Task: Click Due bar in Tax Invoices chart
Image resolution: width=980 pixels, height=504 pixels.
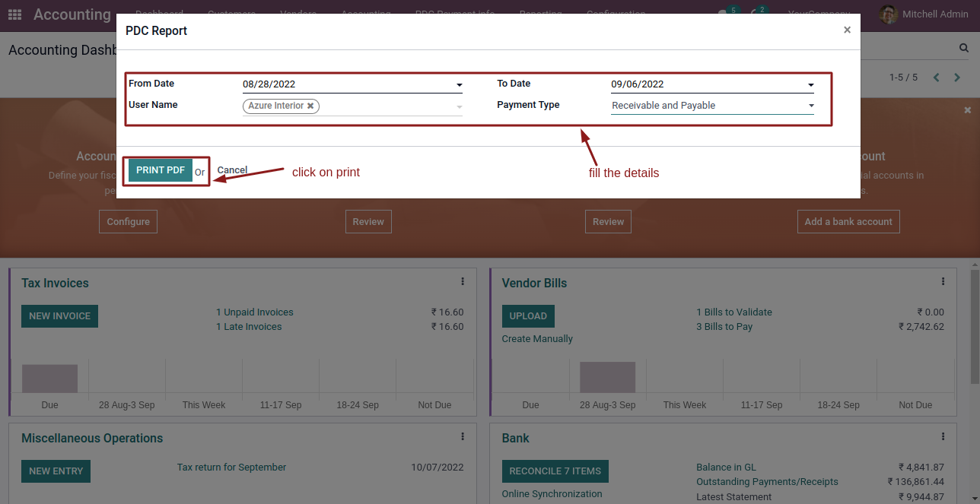Action: pyautogui.click(x=49, y=378)
